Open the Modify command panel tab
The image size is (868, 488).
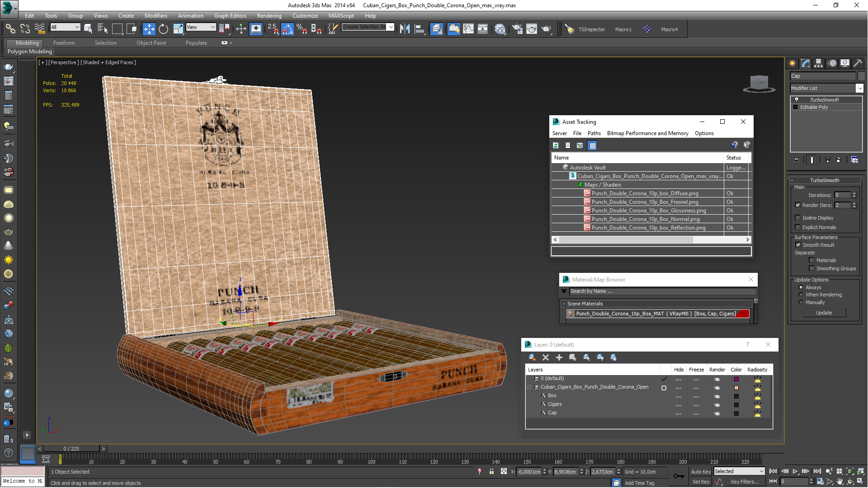[x=806, y=63]
